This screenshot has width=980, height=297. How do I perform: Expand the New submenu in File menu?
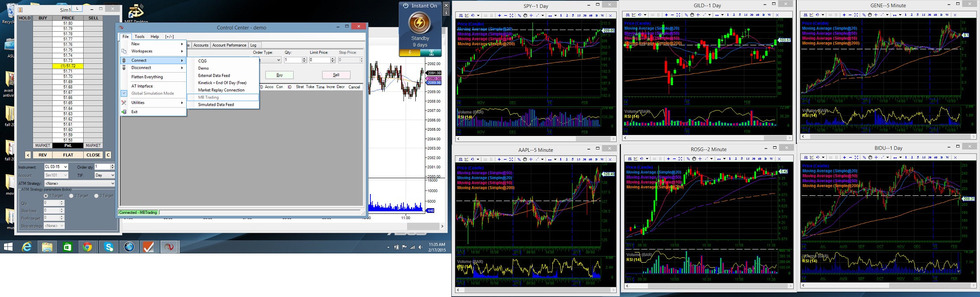click(x=153, y=44)
